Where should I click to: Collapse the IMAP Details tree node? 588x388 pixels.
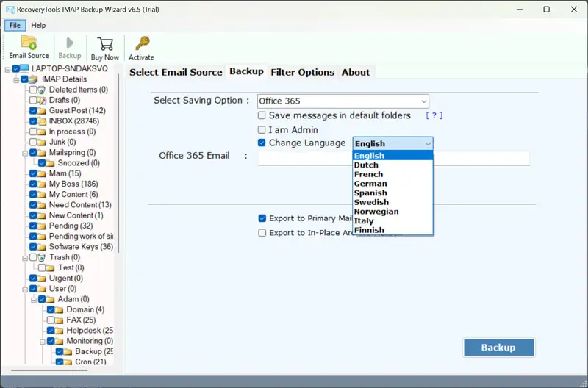coord(16,79)
